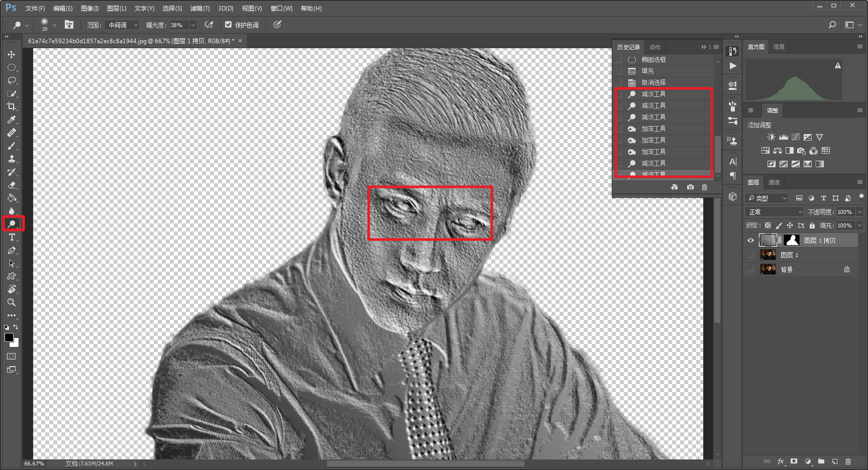The height and width of the screenshot is (470, 868).
Task: Toggle lock position icon
Action: point(790,225)
